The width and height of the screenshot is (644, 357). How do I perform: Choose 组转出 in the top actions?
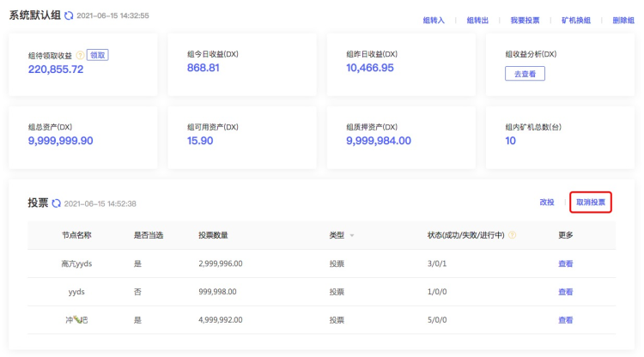coord(477,20)
